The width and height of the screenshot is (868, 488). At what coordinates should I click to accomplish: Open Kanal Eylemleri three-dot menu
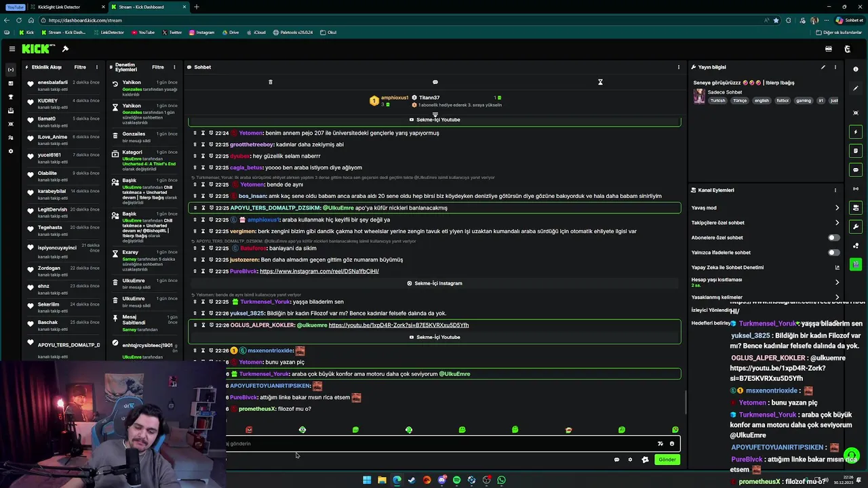tap(835, 190)
